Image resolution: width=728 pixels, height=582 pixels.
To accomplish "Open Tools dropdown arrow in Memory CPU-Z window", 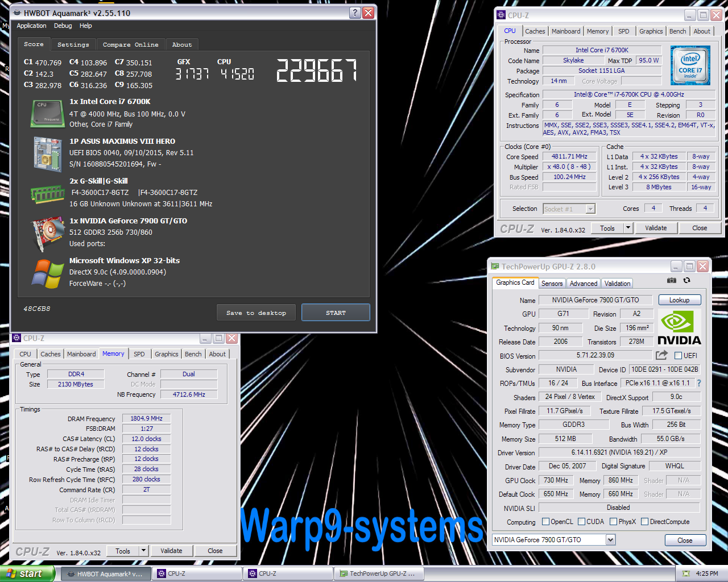I will [x=143, y=551].
